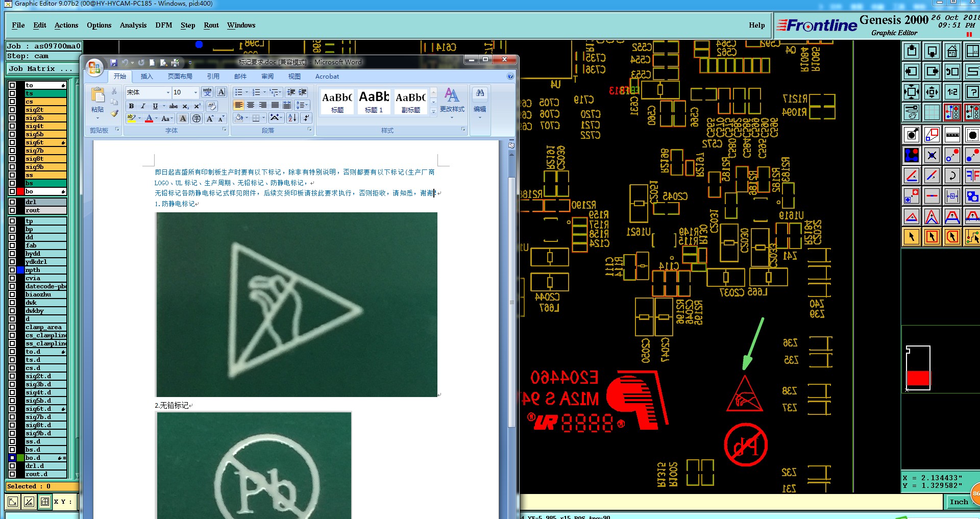Screen dimensions: 980x519
Task: Open the font size dropdown in Word
Action: pos(195,92)
